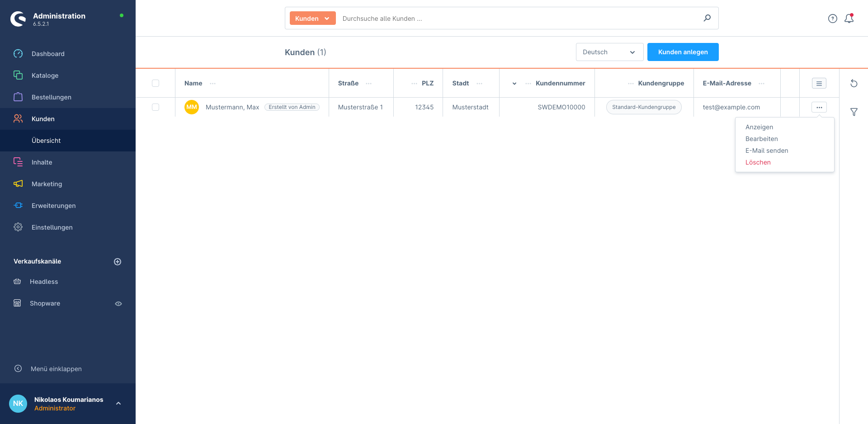This screenshot has height=424, width=868.
Task: Open the notifications bell
Action: pyautogui.click(x=849, y=18)
